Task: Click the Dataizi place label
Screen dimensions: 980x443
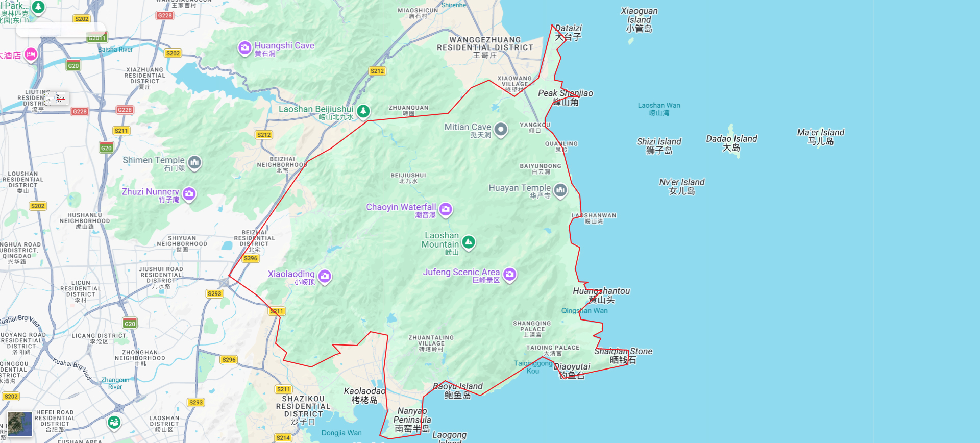Action: coord(568,33)
